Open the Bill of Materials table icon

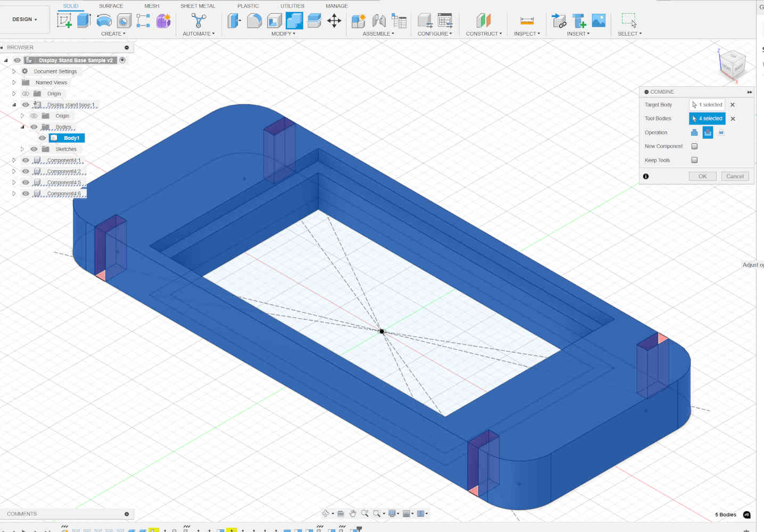[x=399, y=21]
